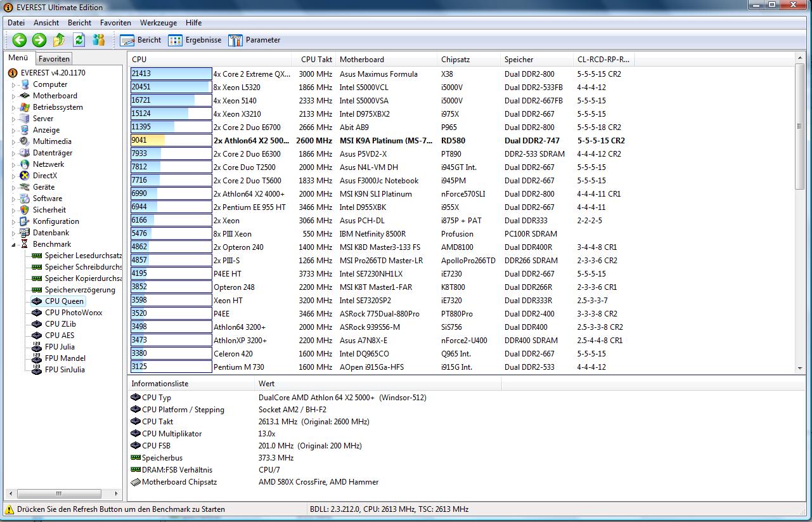Sort by the Chipsatz column header
This screenshot has height=522, width=812.
pos(468,60)
